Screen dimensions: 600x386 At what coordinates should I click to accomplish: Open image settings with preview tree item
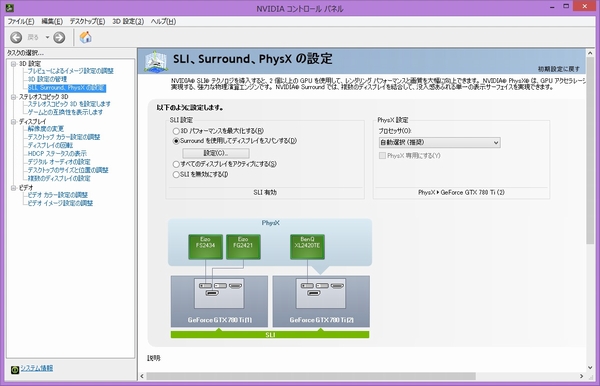(x=70, y=71)
